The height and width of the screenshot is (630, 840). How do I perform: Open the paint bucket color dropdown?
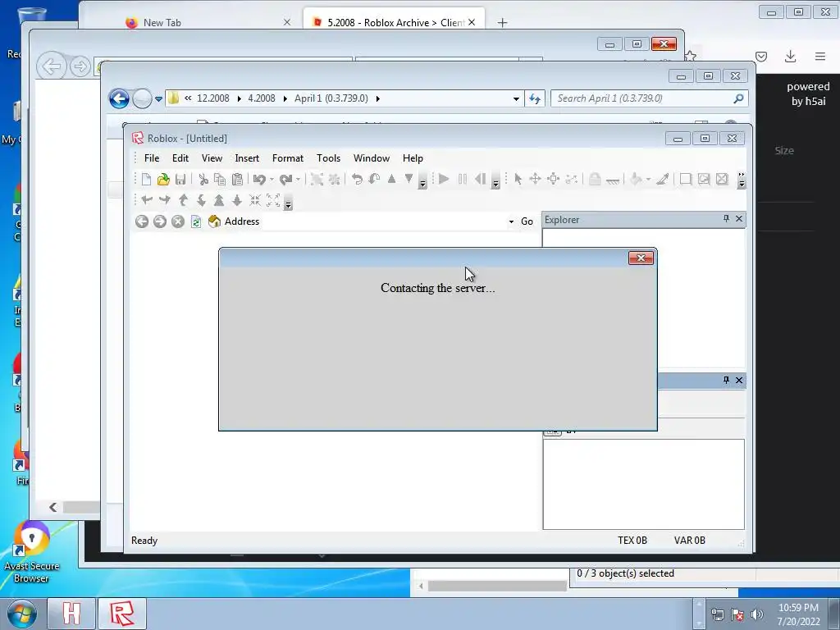click(648, 180)
